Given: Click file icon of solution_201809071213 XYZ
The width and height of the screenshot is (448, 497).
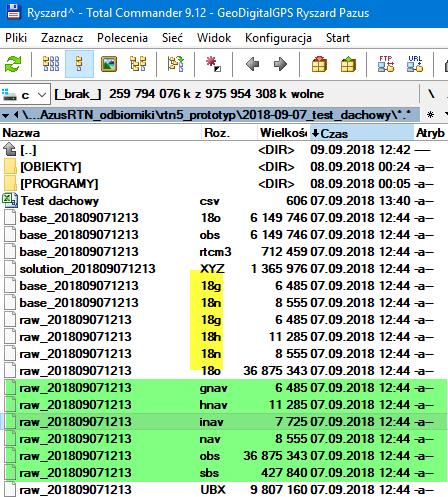Looking at the screenshot, I should pyautogui.click(x=10, y=269).
